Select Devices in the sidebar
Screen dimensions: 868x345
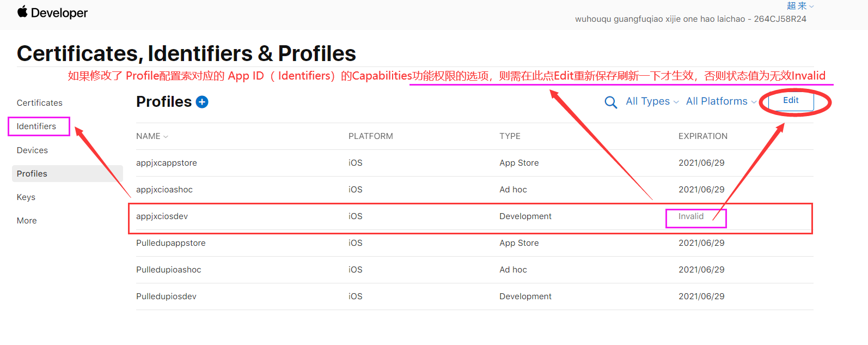(33, 150)
